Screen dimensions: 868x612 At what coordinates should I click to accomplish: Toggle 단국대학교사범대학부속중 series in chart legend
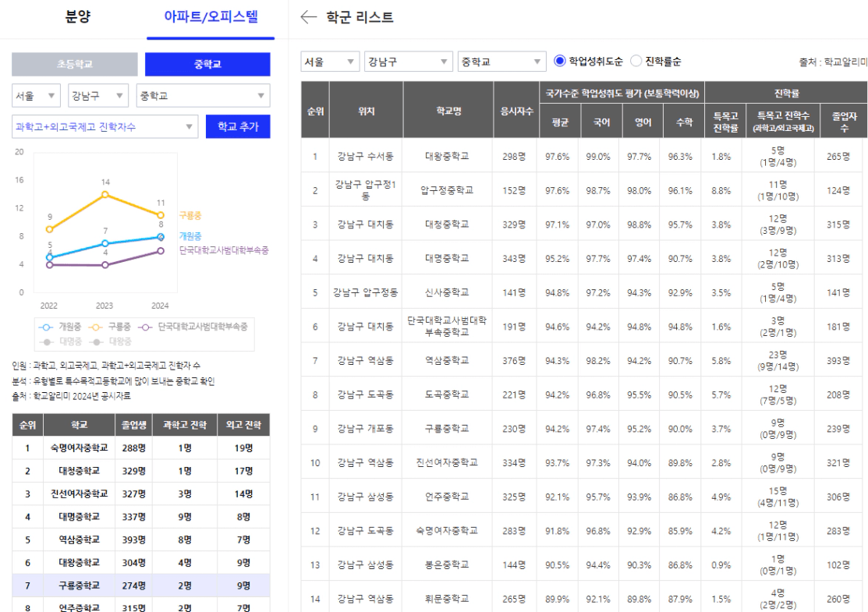point(193,327)
